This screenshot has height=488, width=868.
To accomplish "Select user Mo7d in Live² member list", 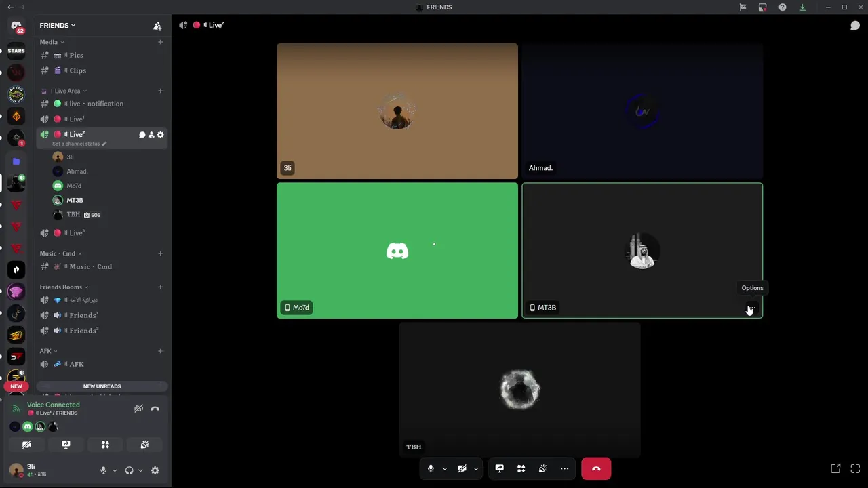I will coord(108,186).
